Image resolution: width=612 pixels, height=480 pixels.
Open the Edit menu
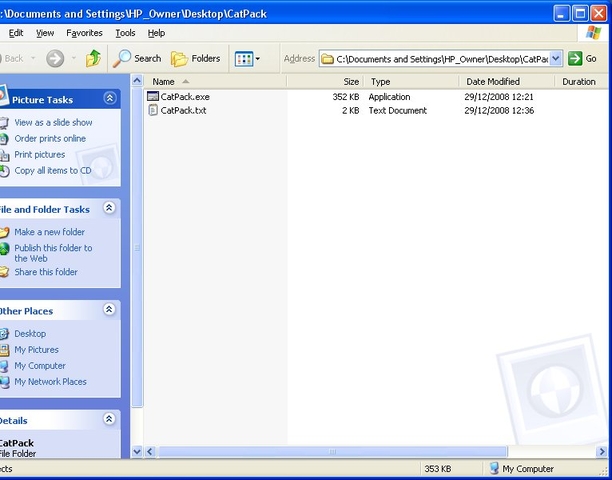point(16,33)
